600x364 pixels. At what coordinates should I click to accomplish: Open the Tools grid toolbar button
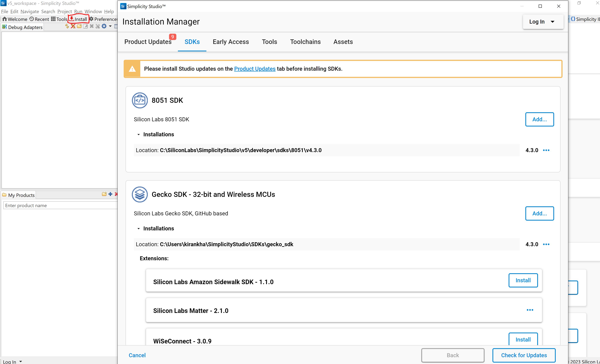point(59,19)
